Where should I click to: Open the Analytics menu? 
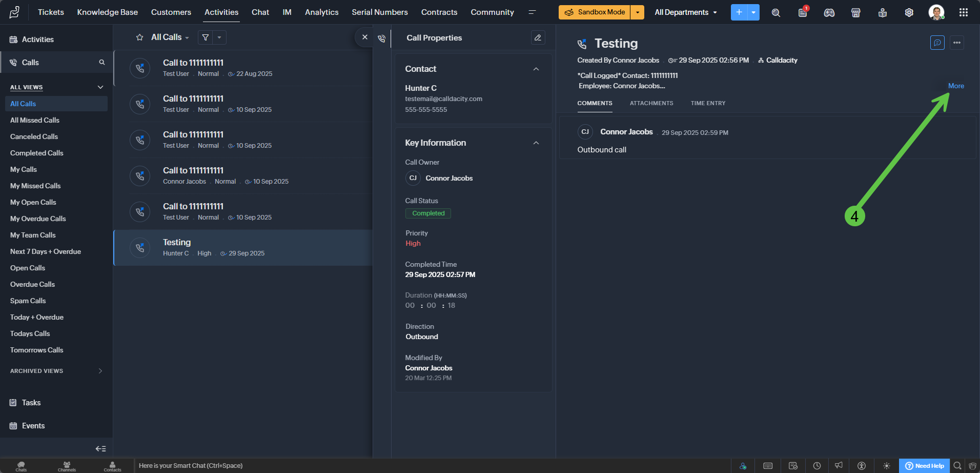(x=321, y=12)
